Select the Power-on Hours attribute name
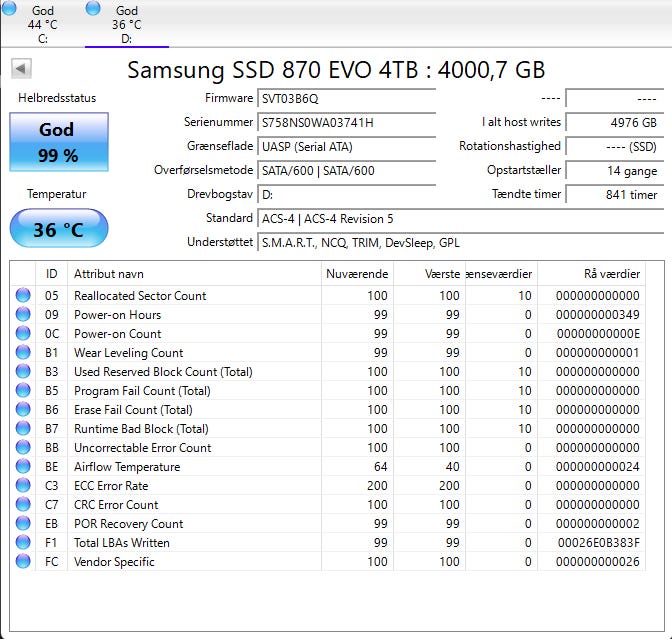This screenshot has width=672, height=639. pos(117,315)
